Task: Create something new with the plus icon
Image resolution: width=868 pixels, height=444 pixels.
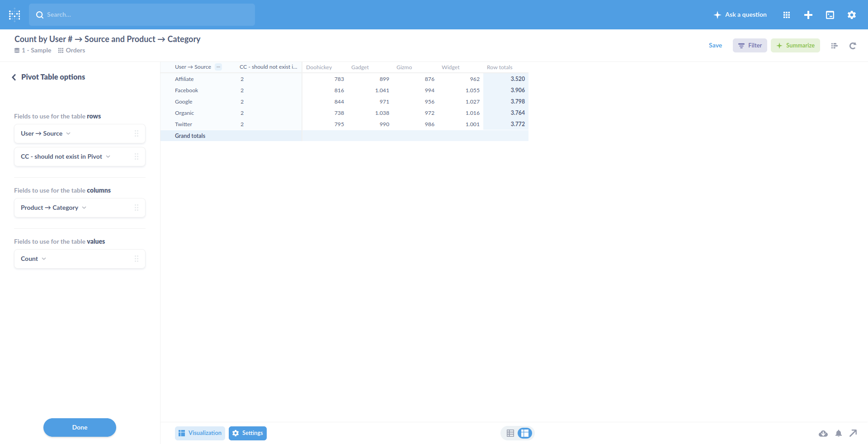Action: pyautogui.click(x=808, y=14)
